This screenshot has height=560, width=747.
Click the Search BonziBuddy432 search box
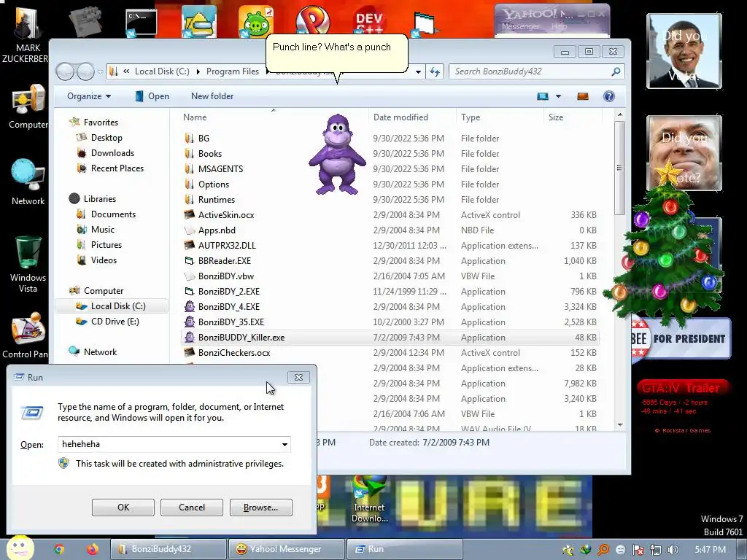536,71
